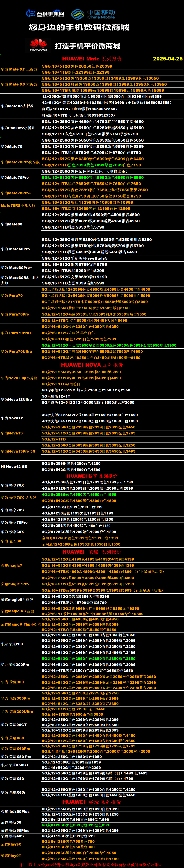This screenshot has width=184, height=868.
Task: Select the 荣耀Play9T model label
Action: [11, 856]
